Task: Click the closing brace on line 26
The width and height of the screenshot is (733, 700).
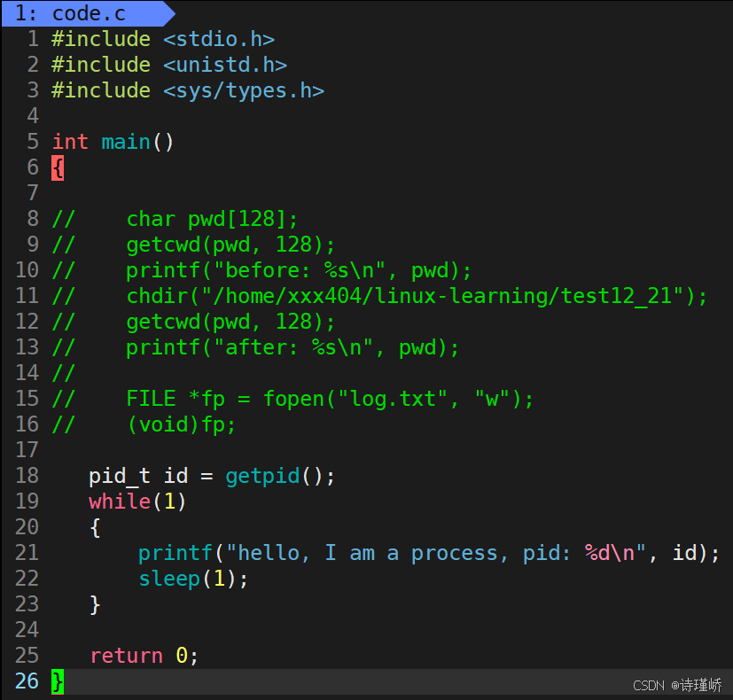Action: pos(58,681)
